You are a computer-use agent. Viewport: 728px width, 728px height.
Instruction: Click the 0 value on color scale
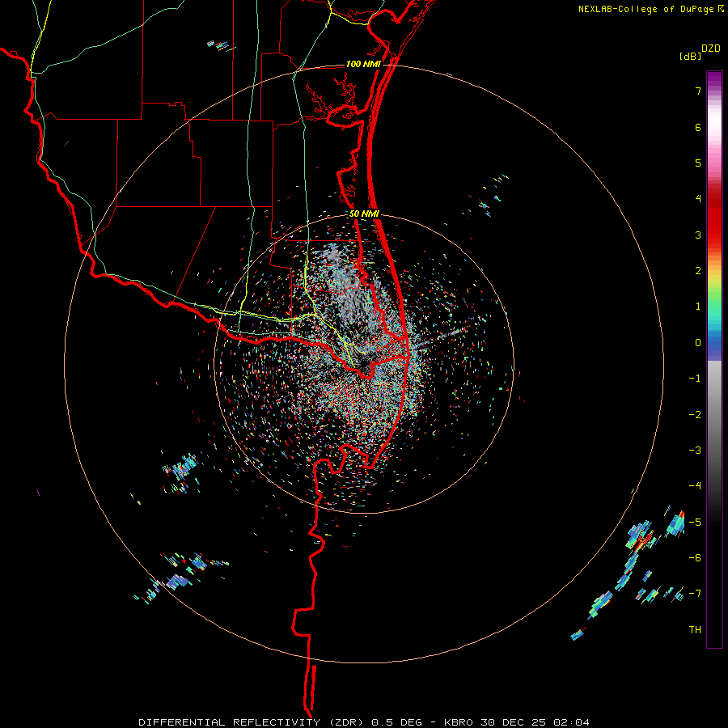(698, 343)
